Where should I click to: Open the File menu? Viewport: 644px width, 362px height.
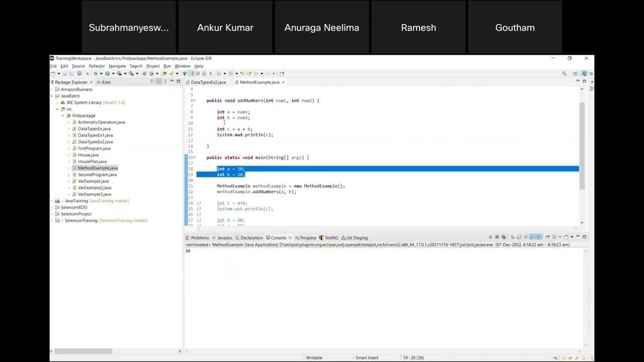click(53, 66)
